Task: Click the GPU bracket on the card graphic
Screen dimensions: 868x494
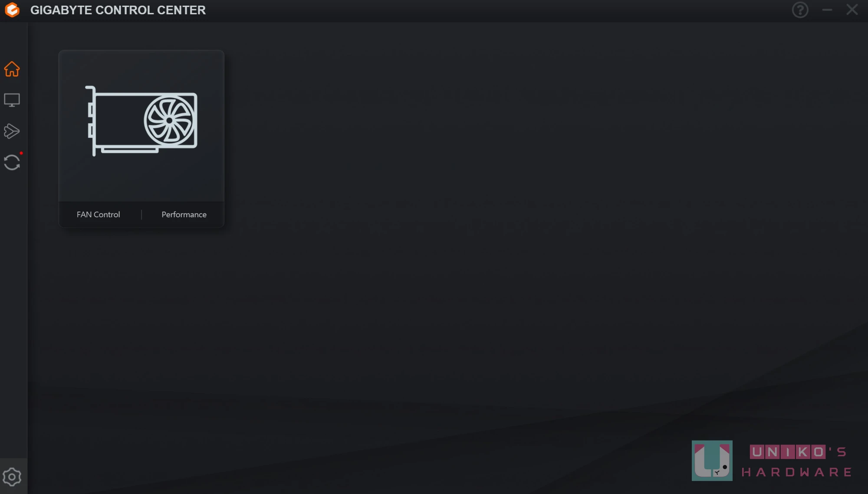Action: 91,121
